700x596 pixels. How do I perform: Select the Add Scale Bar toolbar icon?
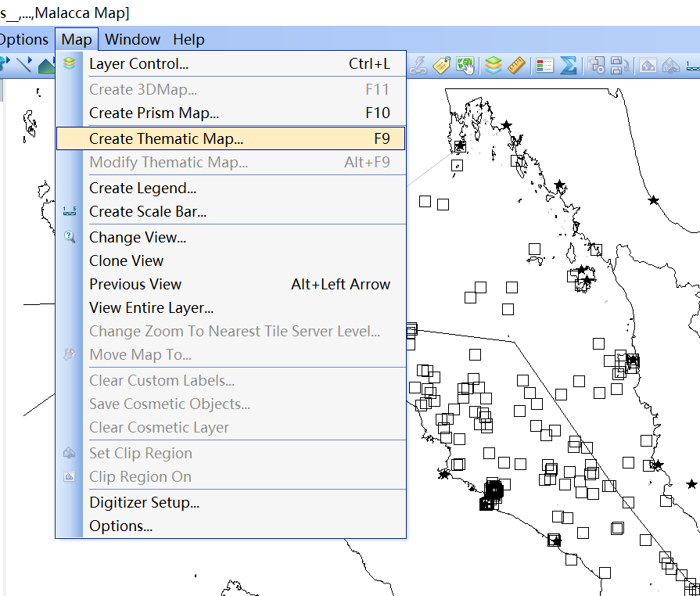click(x=691, y=65)
